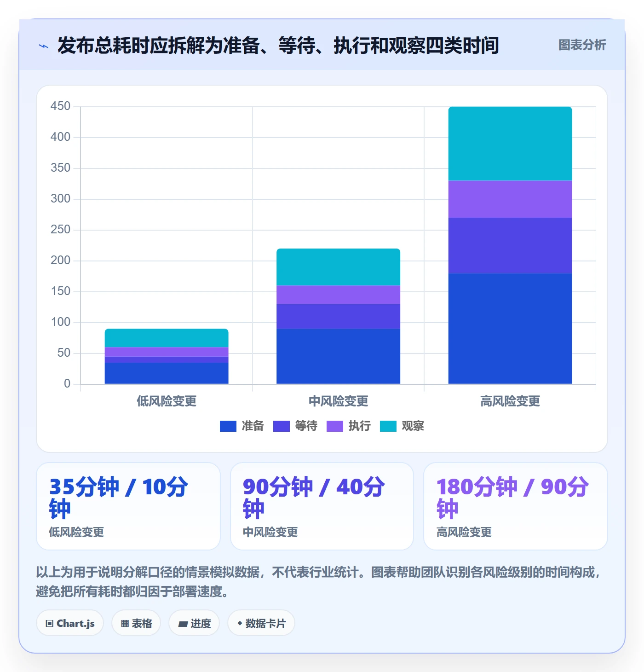This screenshot has width=644, height=672.
Task: Toggle the 观察 legend entry
Action: [x=402, y=426]
